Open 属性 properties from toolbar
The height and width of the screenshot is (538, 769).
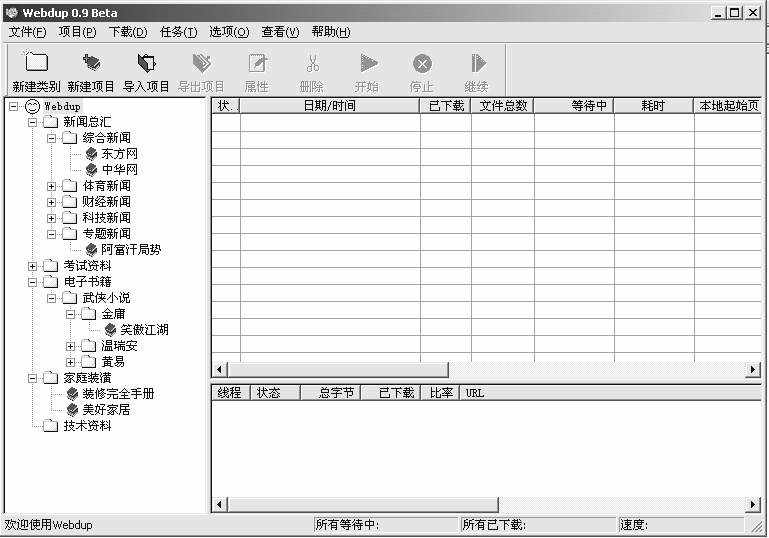pos(256,63)
